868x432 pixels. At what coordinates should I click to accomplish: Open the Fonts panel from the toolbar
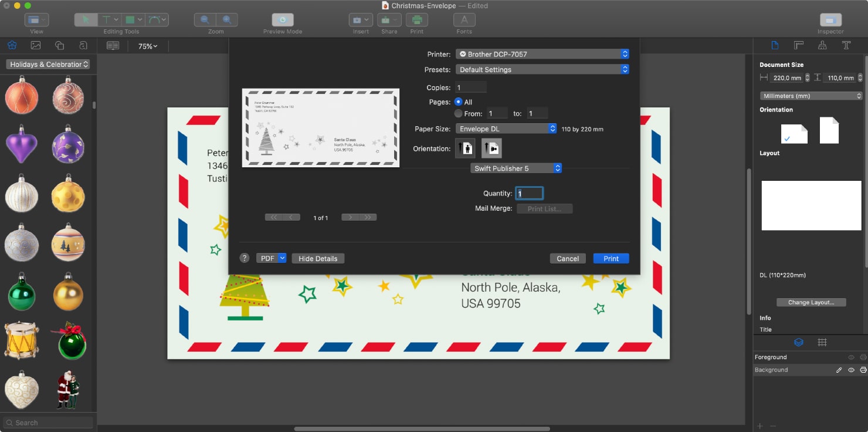click(x=464, y=19)
